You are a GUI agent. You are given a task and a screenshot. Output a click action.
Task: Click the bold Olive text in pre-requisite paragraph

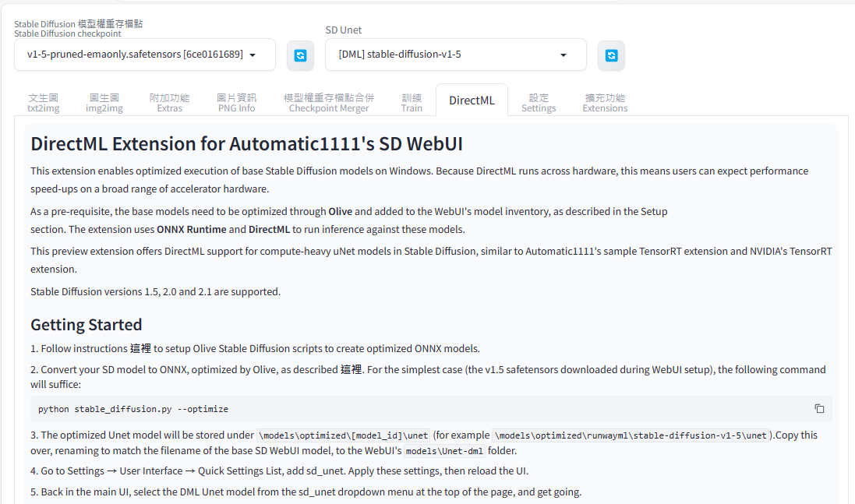(x=341, y=211)
